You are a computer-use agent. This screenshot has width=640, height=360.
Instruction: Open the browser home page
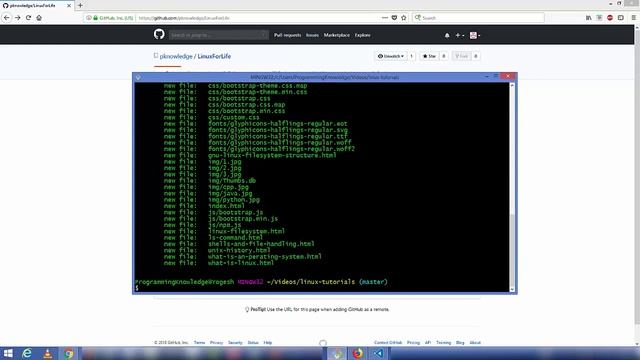[39, 18]
